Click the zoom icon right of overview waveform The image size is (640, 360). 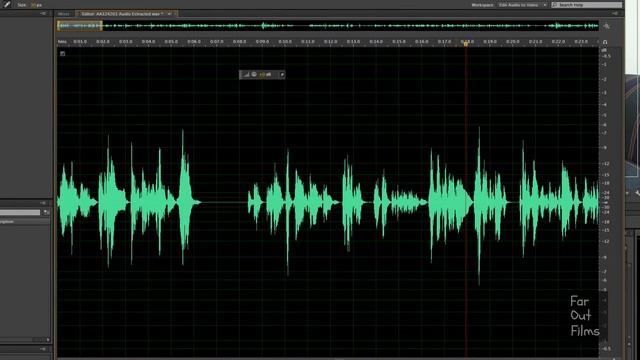[x=607, y=26]
